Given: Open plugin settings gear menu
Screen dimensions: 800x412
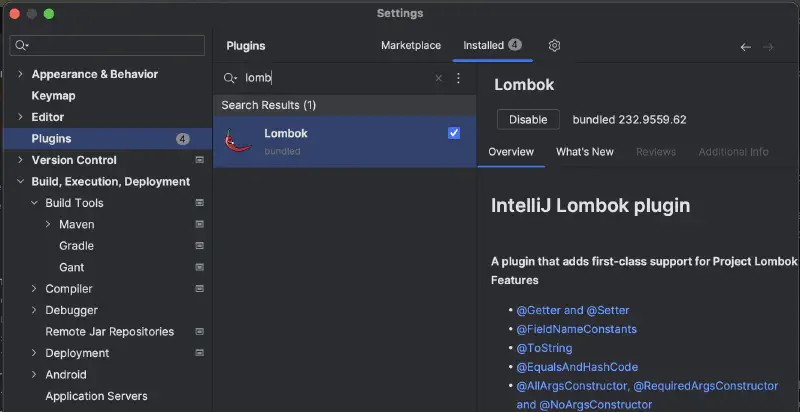Looking at the screenshot, I should pos(554,46).
